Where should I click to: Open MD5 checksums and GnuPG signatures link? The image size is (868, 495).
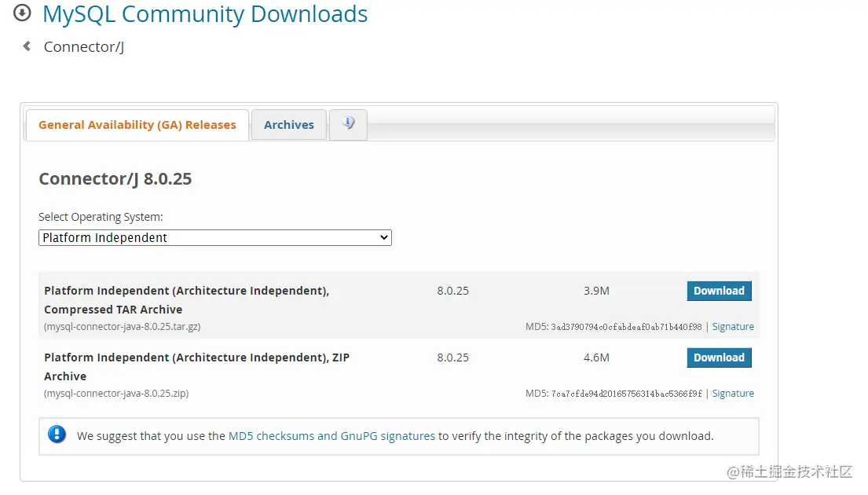point(331,436)
